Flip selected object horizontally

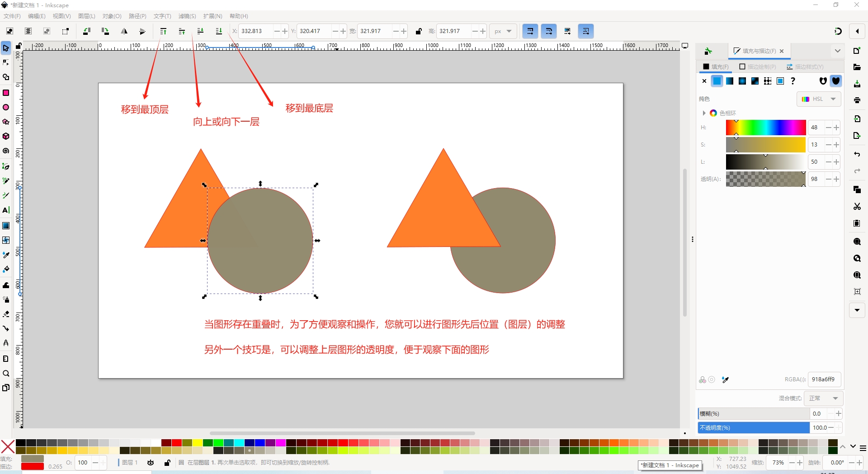tap(124, 31)
